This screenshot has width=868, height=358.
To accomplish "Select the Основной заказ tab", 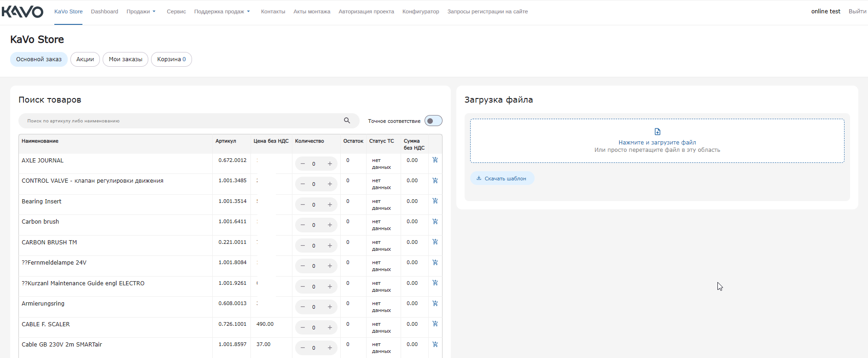I will 39,59.
